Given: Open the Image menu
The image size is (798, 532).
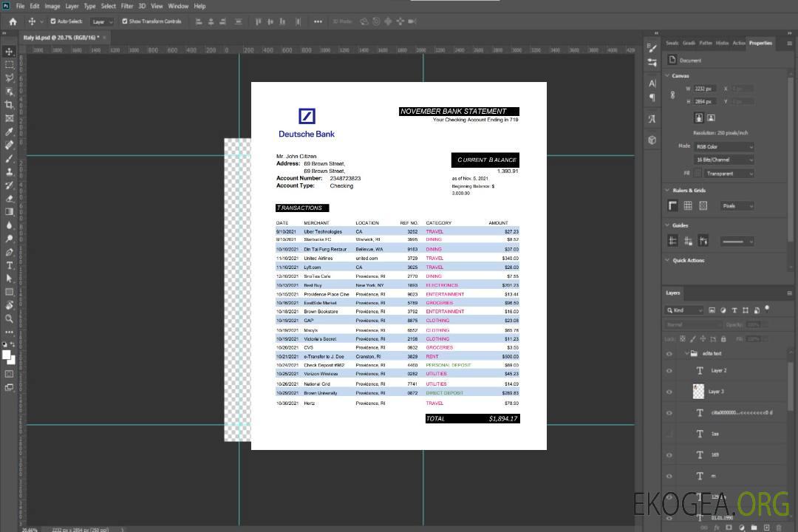Looking at the screenshot, I should (52, 6).
